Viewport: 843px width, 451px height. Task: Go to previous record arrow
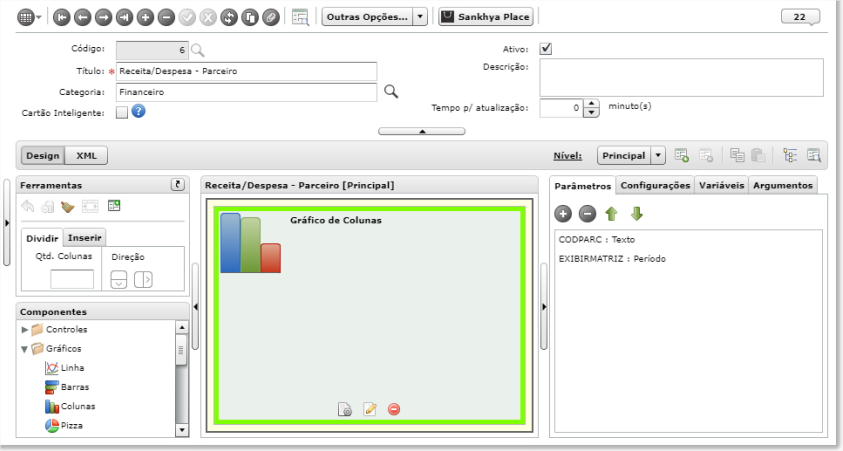(82, 17)
